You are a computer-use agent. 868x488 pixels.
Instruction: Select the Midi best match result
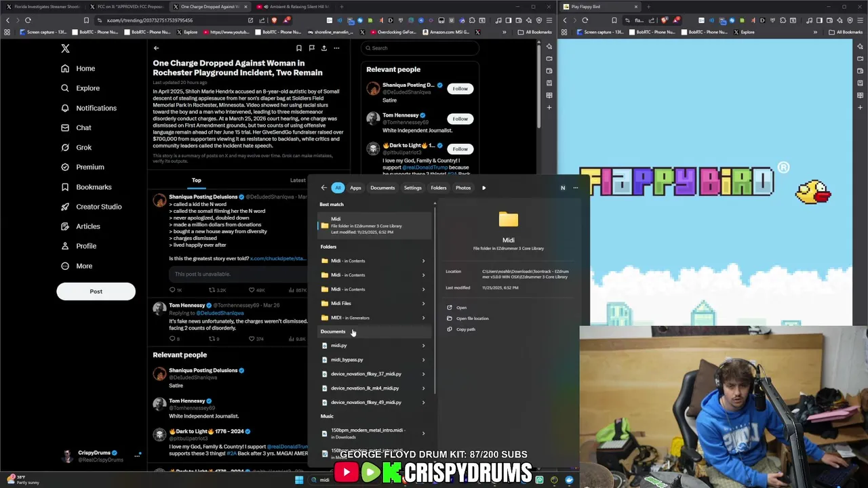tap(374, 226)
